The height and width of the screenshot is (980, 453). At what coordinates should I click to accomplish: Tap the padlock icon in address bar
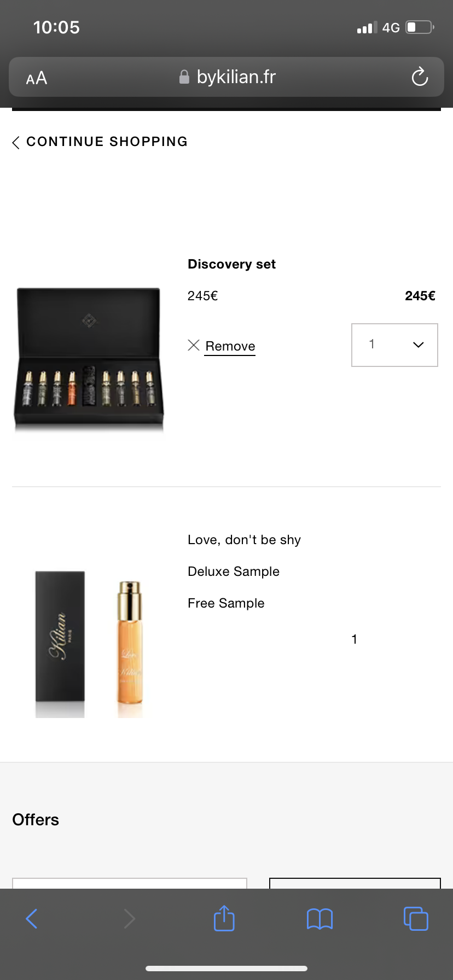tap(184, 77)
